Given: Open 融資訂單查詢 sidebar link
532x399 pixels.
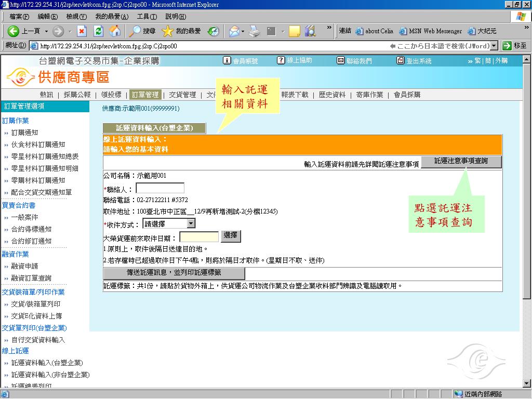Looking at the screenshot, I should [31, 278].
